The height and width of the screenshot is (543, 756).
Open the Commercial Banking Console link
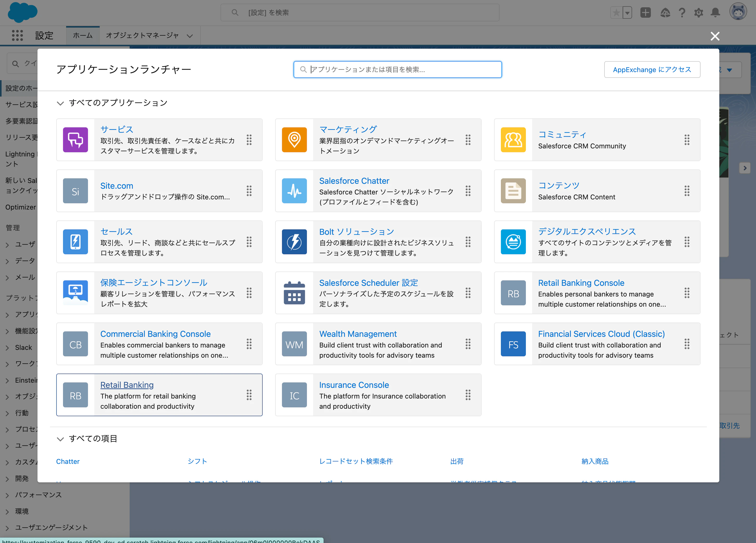(155, 334)
